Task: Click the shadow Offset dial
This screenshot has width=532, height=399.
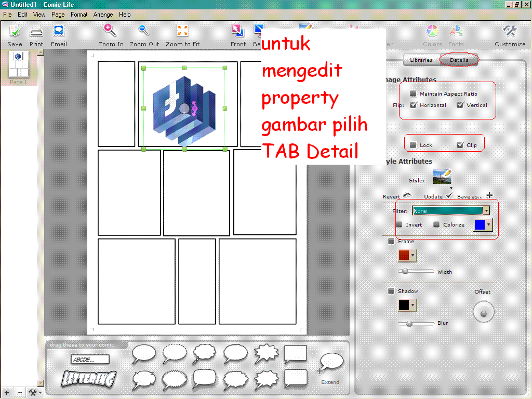Action: click(x=484, y=312)
